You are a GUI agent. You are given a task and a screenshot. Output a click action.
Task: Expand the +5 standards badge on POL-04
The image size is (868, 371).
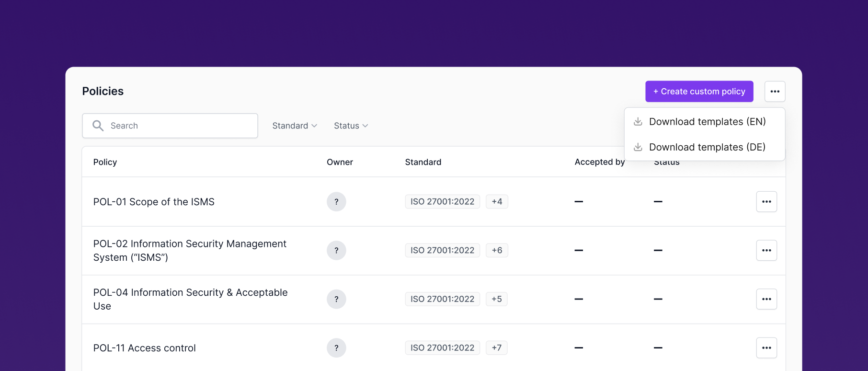point(496,299)
